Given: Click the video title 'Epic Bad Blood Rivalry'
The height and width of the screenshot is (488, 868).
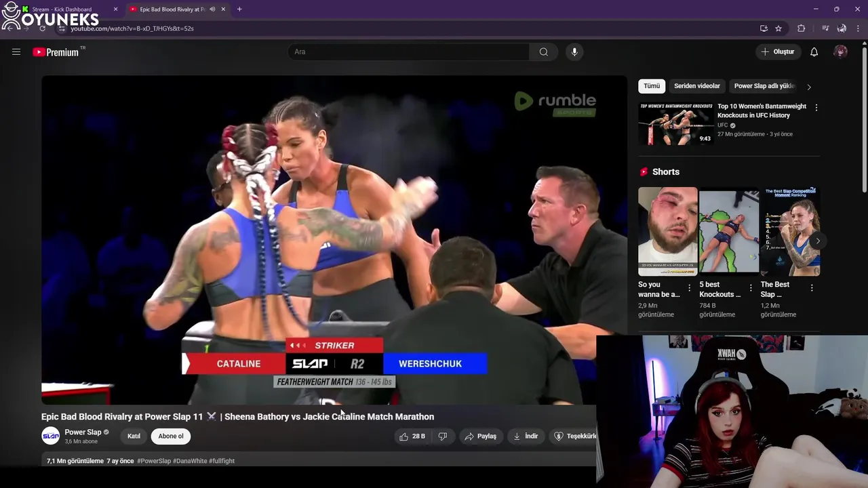Looking at the screenshot, I should point(237,417).
